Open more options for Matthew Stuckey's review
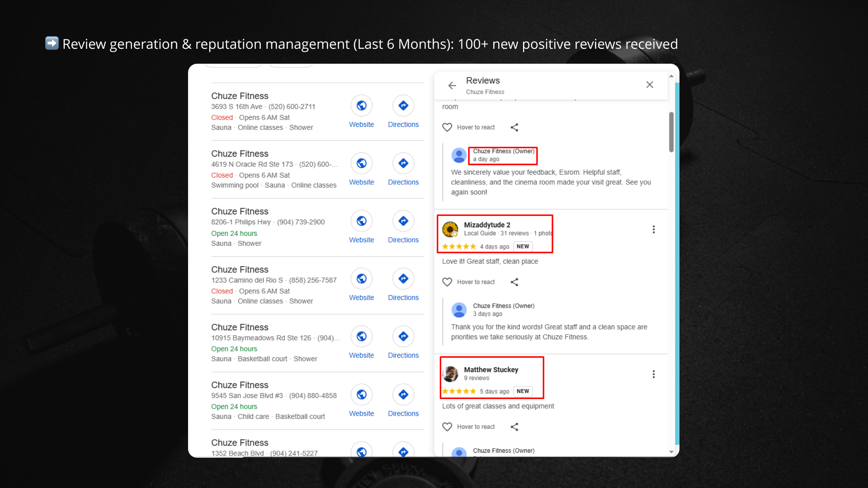868x488 pixels. pyautogui.click(x=654, y=374)
